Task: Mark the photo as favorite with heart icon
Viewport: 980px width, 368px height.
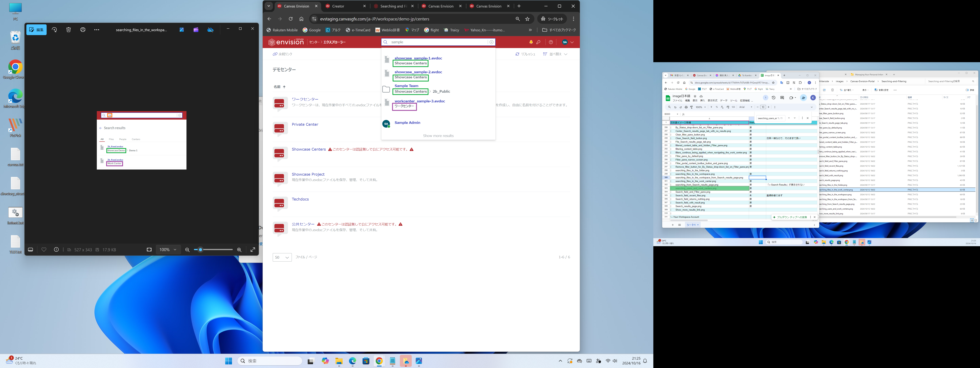Action: [x=44, y=250]
